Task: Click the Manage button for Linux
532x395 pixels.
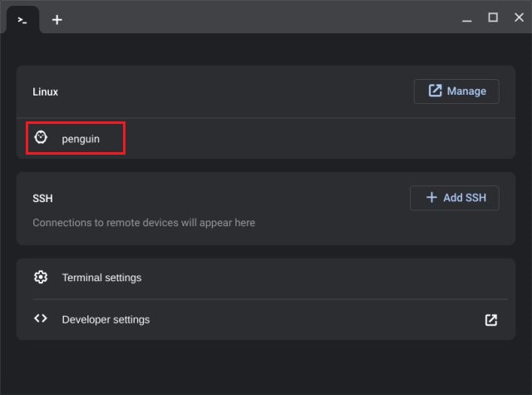Action: [456, 91]
